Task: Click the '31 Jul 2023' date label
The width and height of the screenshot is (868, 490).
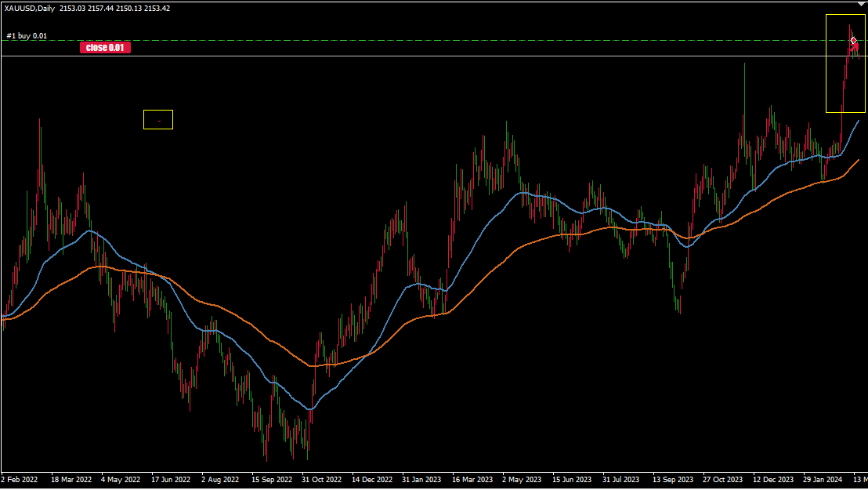Action: pyautogui.click(x=620, y=480)
